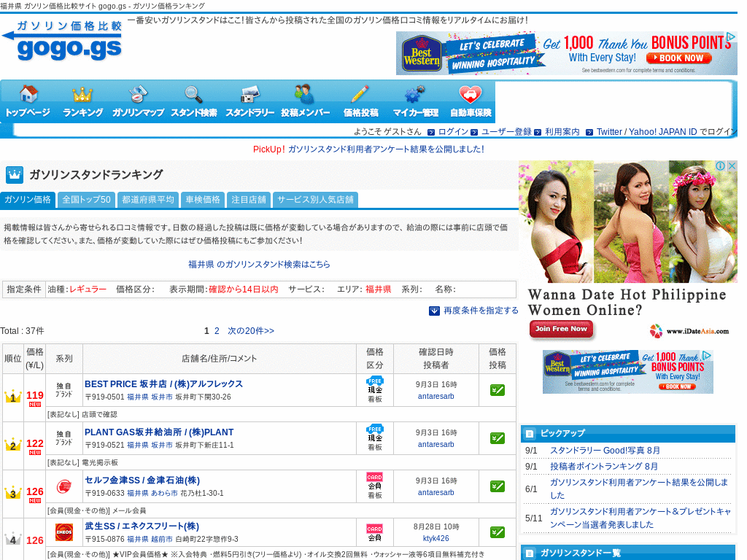This screenshot has width=747, height=560.
Task: Open the 自動車保険 heart icon
Action: (471, 94)
